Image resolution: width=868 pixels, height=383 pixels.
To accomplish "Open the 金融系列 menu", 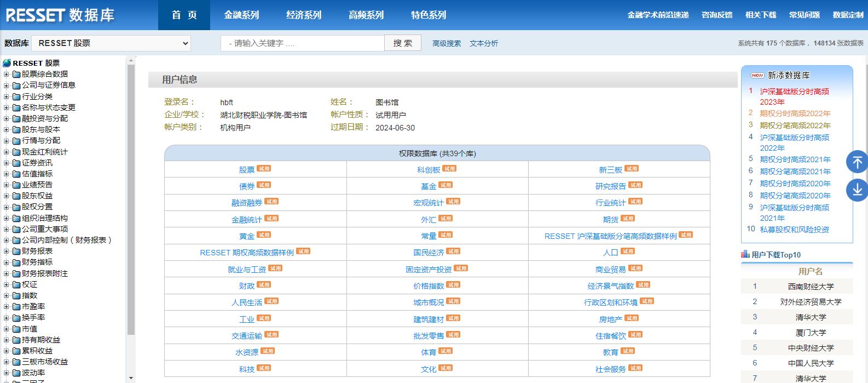I will 241,15.
